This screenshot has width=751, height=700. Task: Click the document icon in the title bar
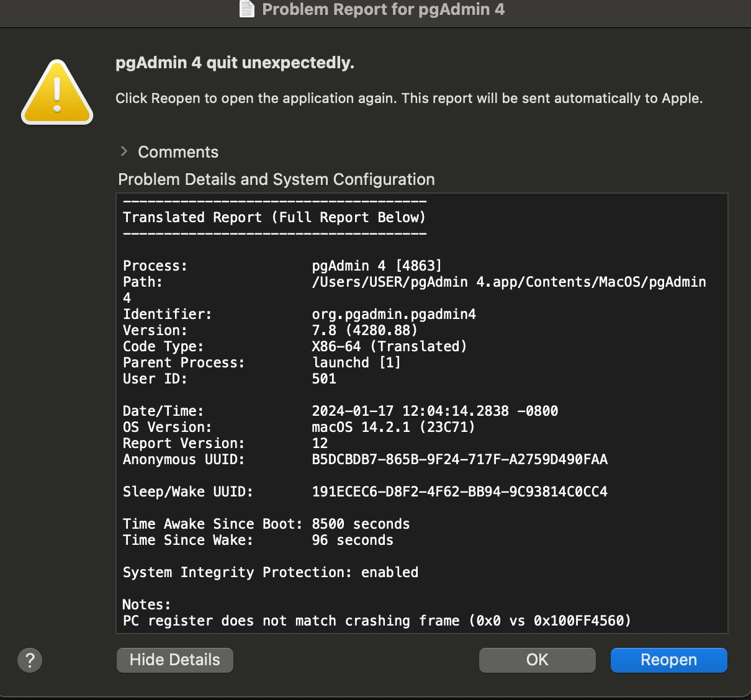[x=247, y=9]
